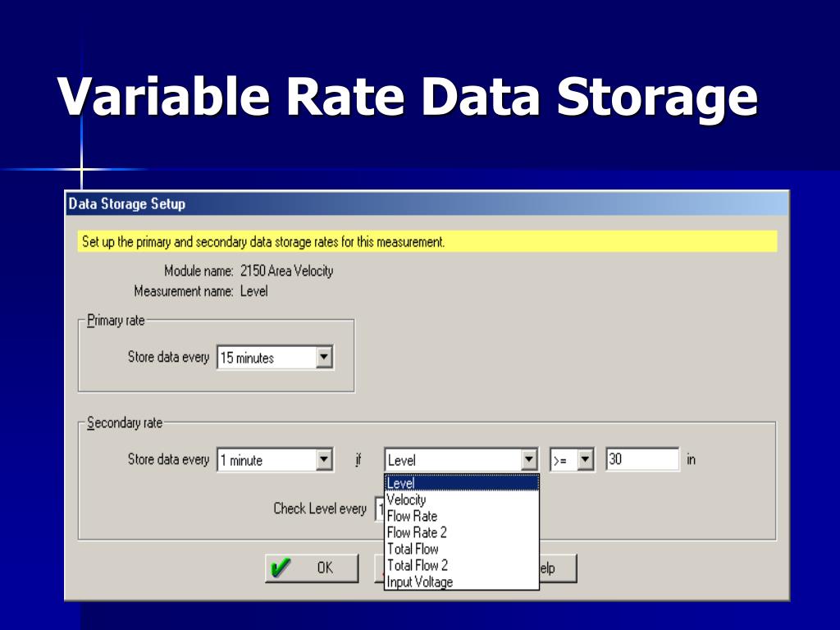The width and height of the screenshot is (840, 630).
Task: Click the partially hidden Help button
Action: tap(558, 568)
